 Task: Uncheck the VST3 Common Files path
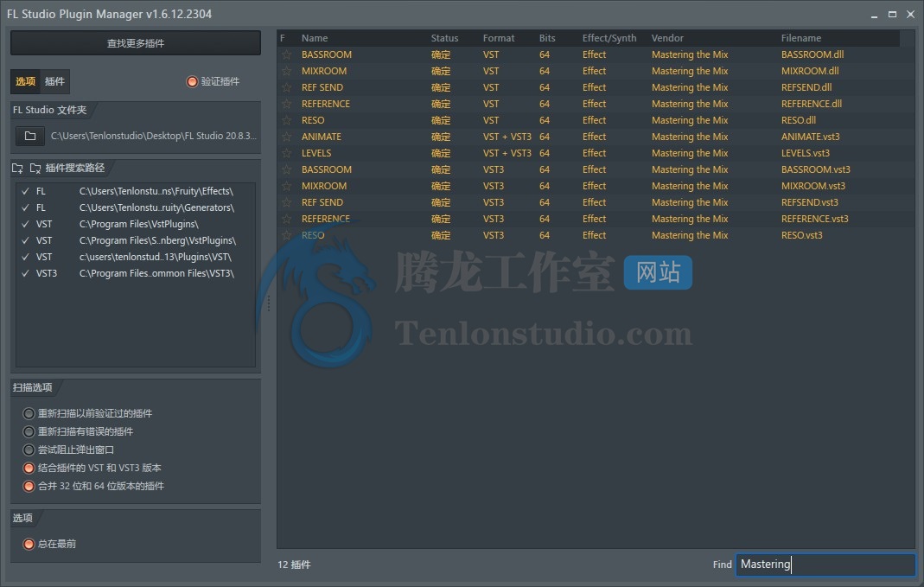click(x=25, y=273)
